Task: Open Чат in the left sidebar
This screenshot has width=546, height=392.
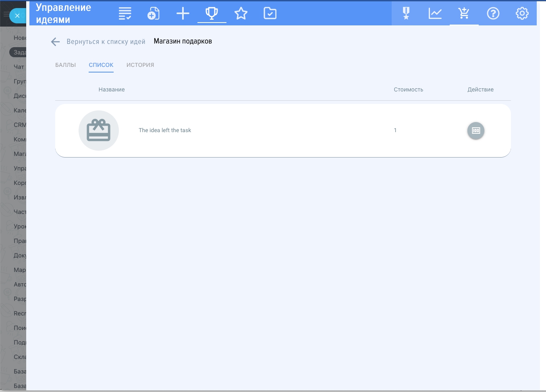Action: click(x=19, y=67)
